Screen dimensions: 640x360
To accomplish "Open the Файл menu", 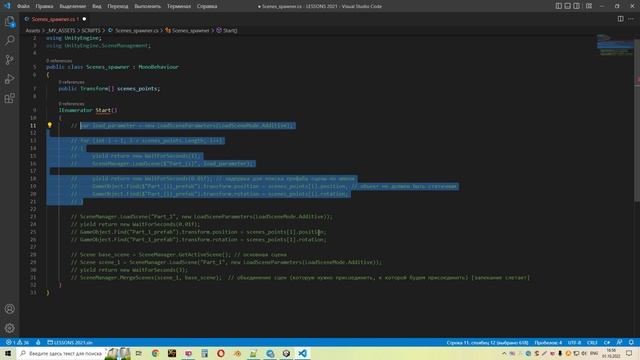I will click(x=23, y=6).
